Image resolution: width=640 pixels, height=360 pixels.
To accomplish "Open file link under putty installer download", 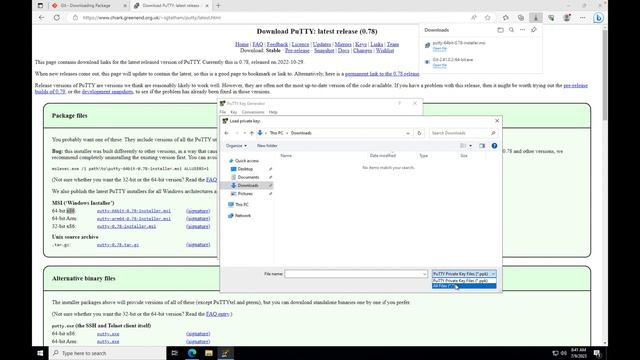I will 440,49.
